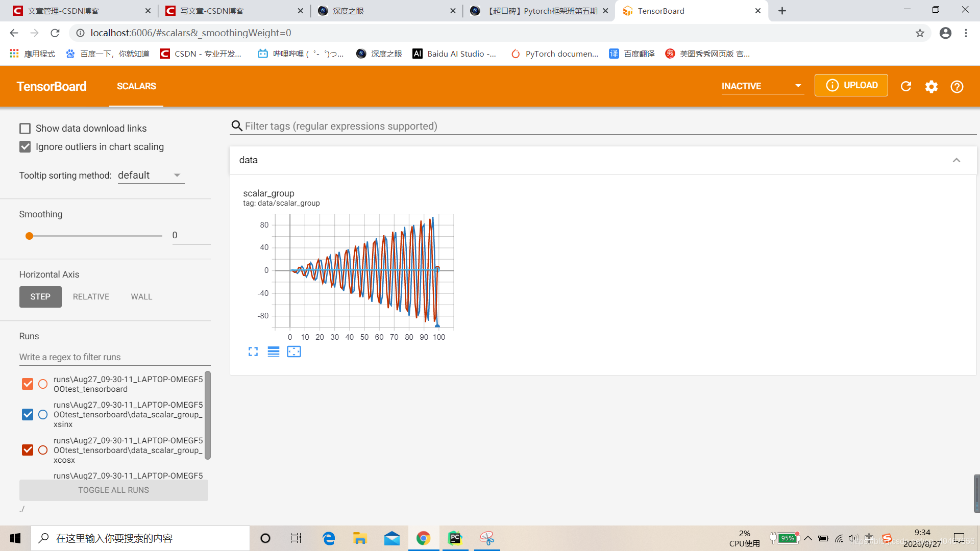Click the TensorBoard reload data icon
This screenshot has width=980, height=551.
pyautogui.click(x=906, y=86)
